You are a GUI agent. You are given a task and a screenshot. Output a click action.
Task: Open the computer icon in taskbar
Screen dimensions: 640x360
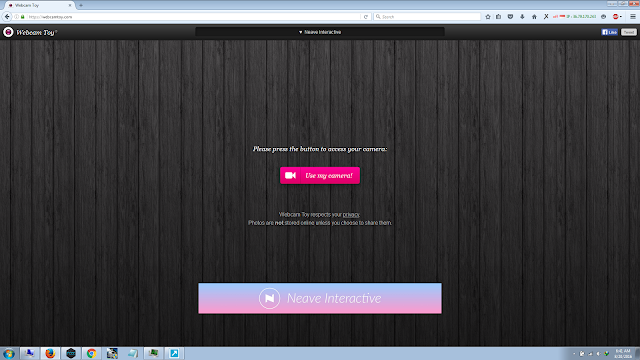coord(29,353)
